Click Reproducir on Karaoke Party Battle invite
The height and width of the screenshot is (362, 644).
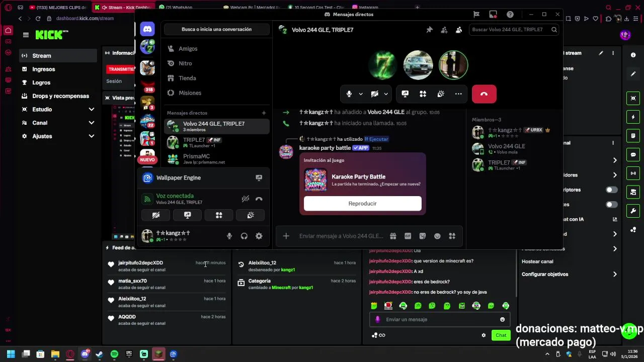pos(362,204)
